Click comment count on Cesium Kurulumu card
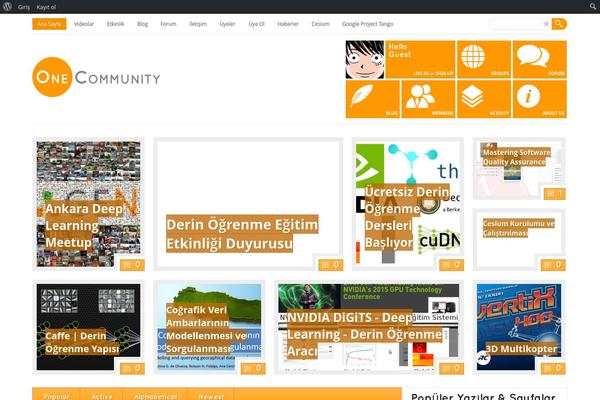600x400 pixels. coord(553,264)
